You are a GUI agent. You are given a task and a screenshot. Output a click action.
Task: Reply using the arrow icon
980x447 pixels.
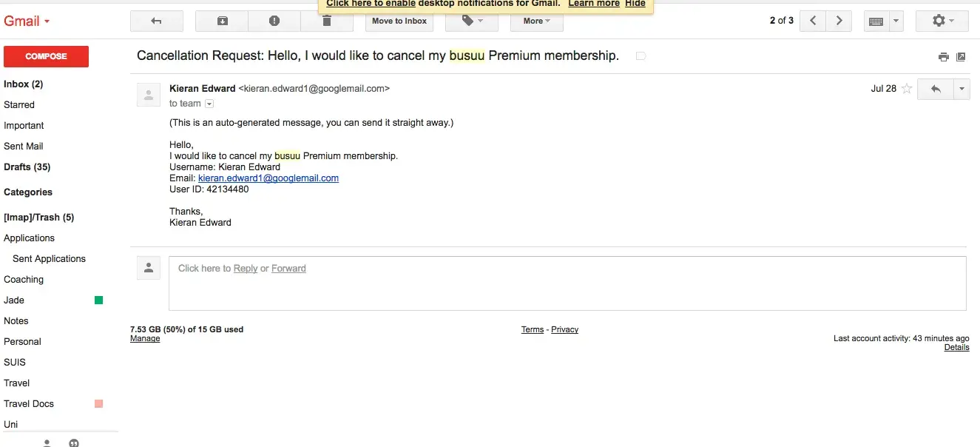coord(936,89)
